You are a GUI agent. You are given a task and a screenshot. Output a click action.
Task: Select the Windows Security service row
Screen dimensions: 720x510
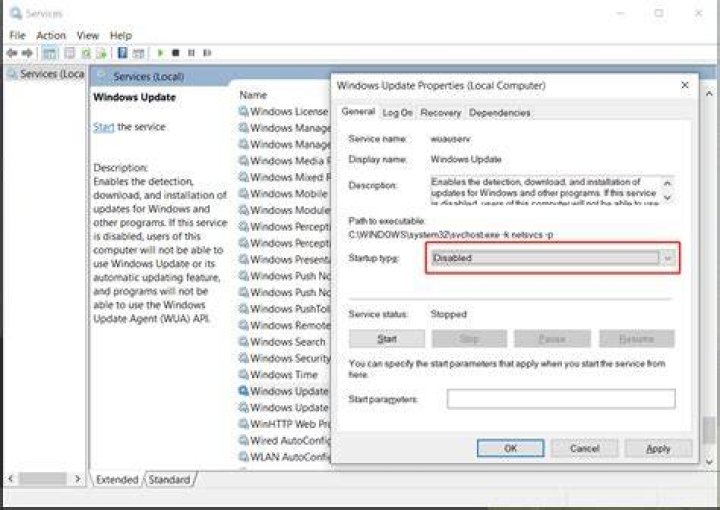(285, 358)
